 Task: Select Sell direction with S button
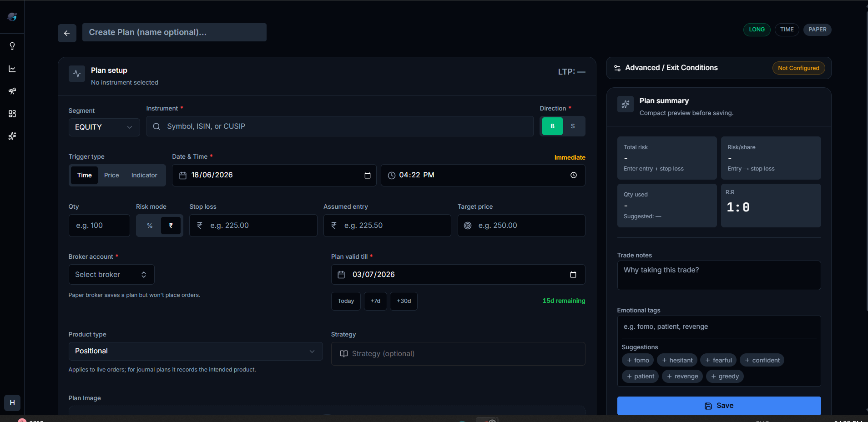pyautogui.click(x=573, y=126)
